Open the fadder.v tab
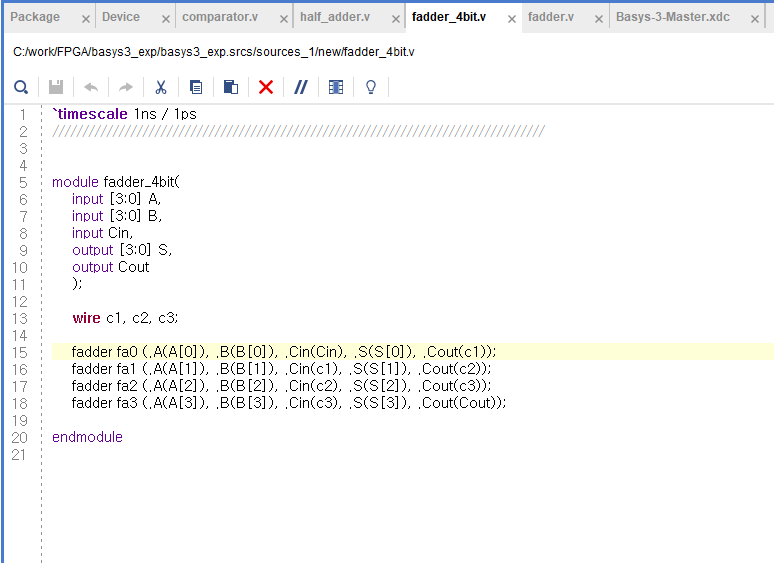Viewport: 774px width, 563px height. pyautogui.click(x=551, y=17)
